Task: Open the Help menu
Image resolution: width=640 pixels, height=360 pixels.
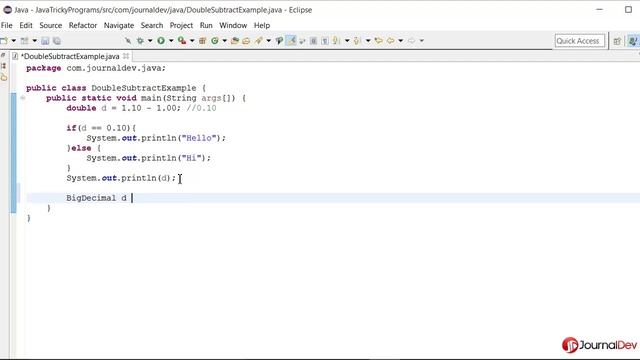Action: [x=262, y=25]
